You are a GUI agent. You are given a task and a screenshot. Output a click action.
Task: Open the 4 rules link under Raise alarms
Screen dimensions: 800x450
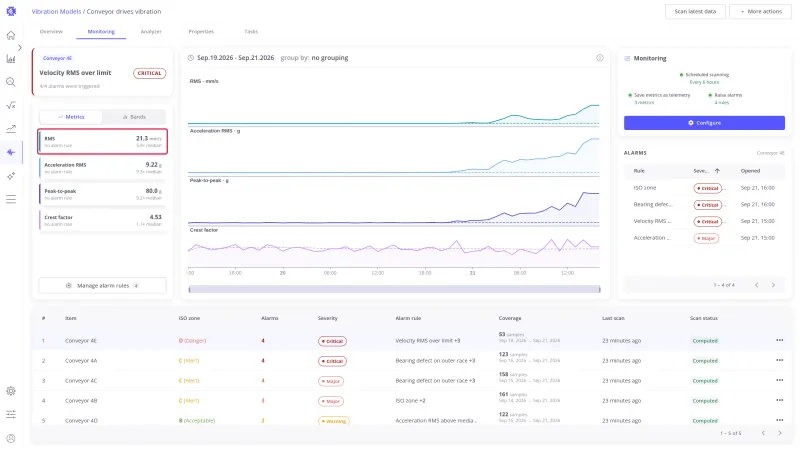721,103
